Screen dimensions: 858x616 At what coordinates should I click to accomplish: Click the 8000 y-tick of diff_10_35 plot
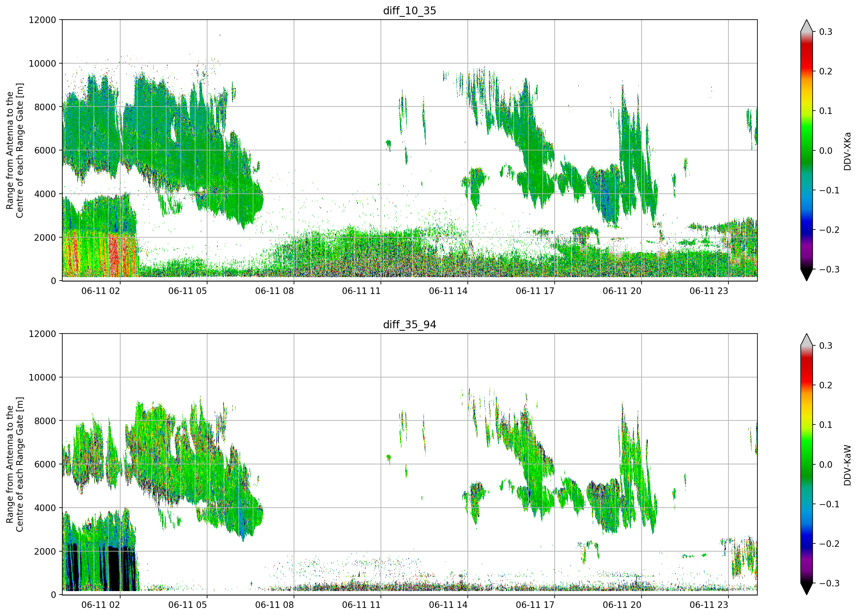pos(45,107)
